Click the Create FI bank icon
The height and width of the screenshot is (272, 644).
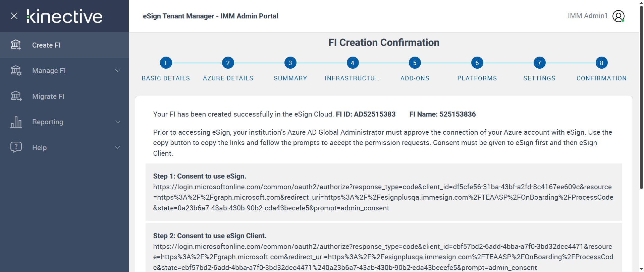pos(16,45)
